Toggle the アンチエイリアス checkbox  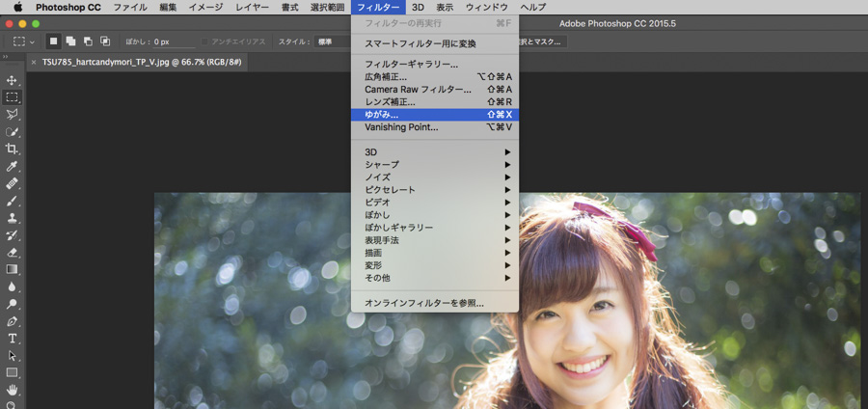click(204, 41)
